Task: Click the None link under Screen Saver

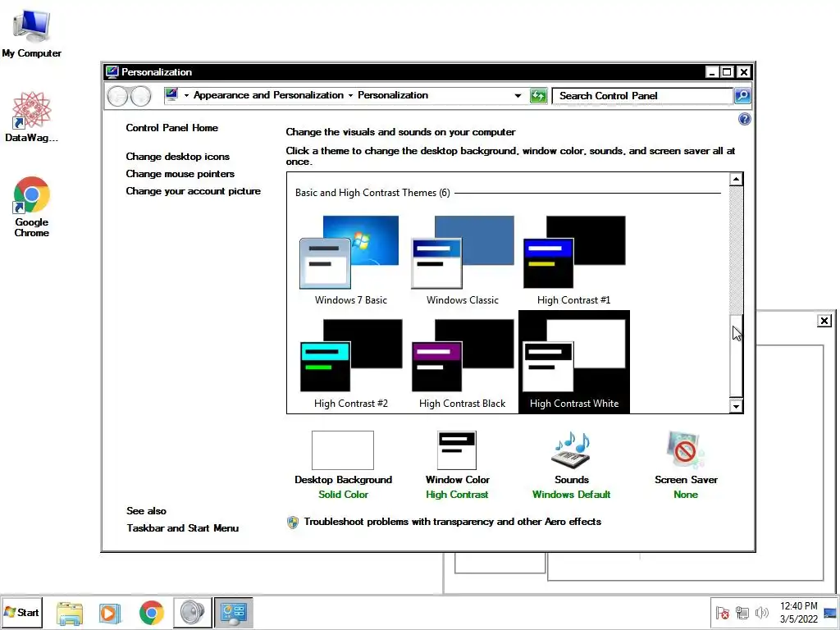Action: 686,495
